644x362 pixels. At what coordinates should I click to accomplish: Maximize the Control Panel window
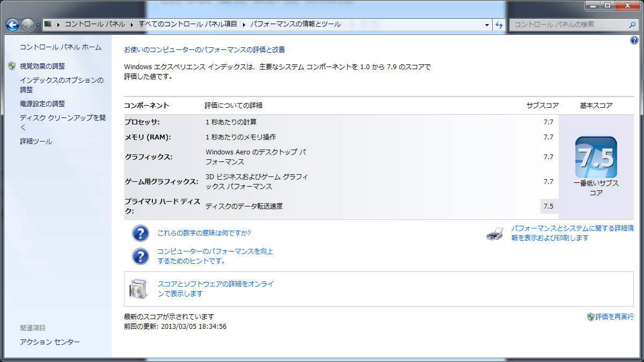(x=608, y=5)
